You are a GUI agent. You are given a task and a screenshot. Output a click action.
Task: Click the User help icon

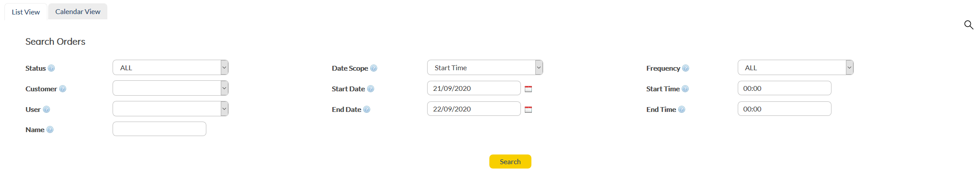[x=46, y=109]
